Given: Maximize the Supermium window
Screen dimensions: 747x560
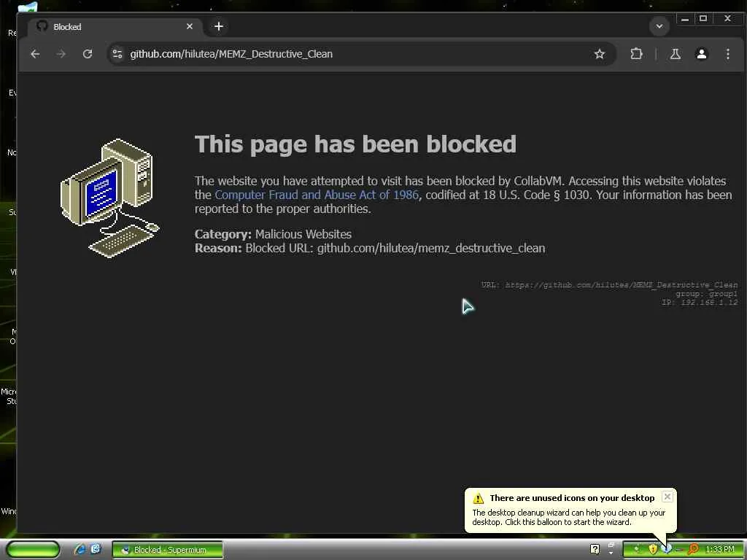Looking at the screenshot, I should [703, 19].
